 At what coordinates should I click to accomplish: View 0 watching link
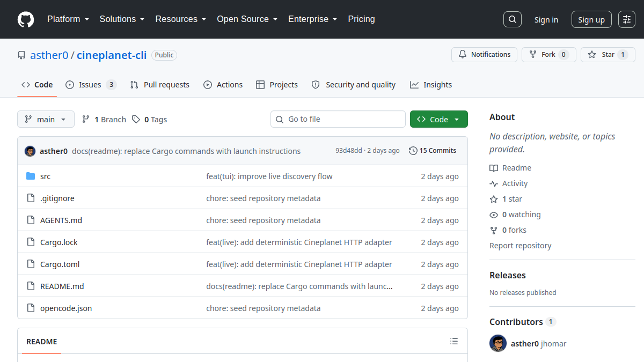click(515, 215)
